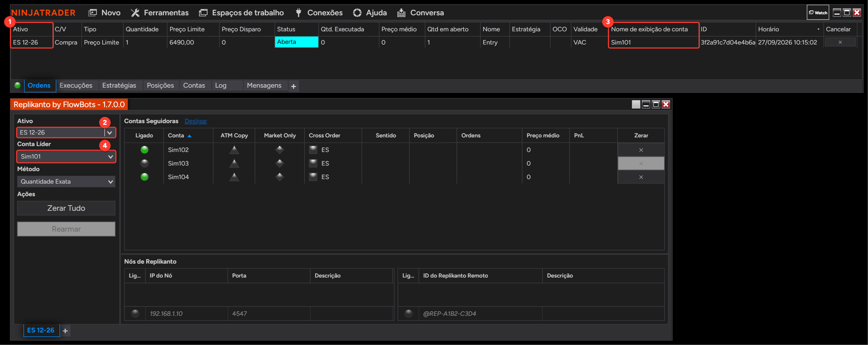Click the 4547 port cell

coord(269,314)
